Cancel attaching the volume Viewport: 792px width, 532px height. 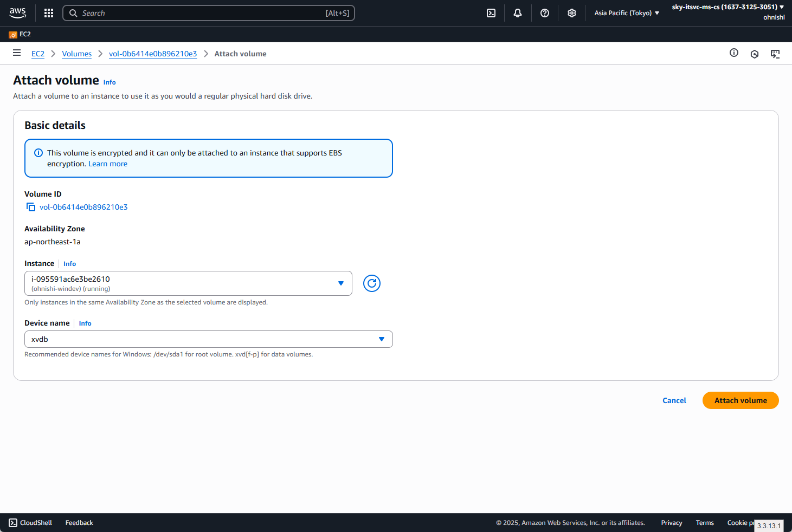pos(674,400)
